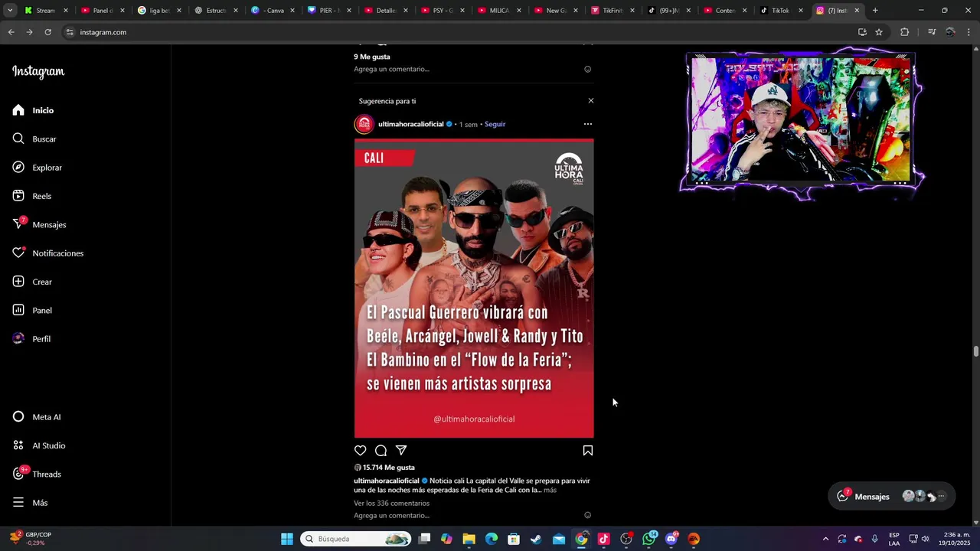The height and width of the screenshot is (551, 980).
Task: Reload the page
Action: 47,32
